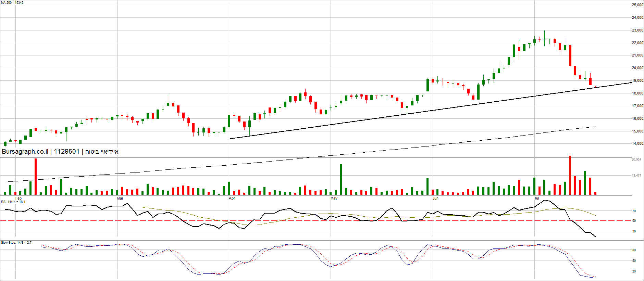
Task: Click the 26,954 volume axis label
Action: point(636,159)
